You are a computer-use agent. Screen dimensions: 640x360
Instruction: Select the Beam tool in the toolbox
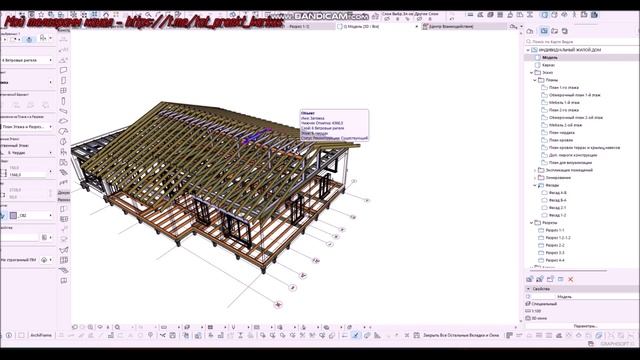[63, 111]
